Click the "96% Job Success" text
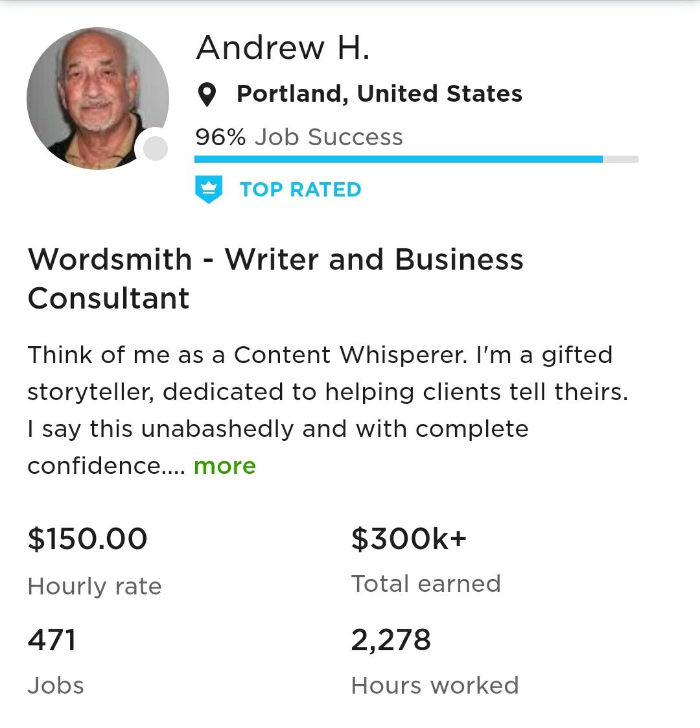This screenshot has height=728, width=700. pos(299,137)
